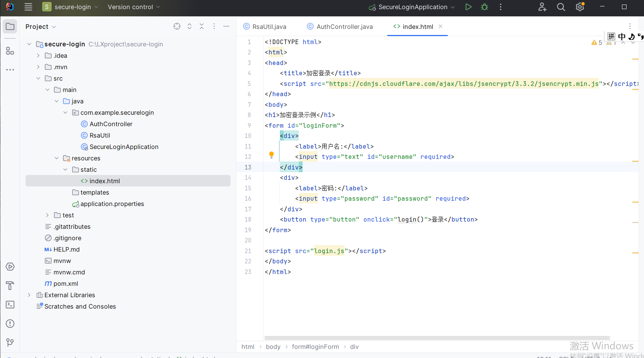
Task: Start debugging with the bug icon
Action: pyautogui.click(x=485, y=7)
